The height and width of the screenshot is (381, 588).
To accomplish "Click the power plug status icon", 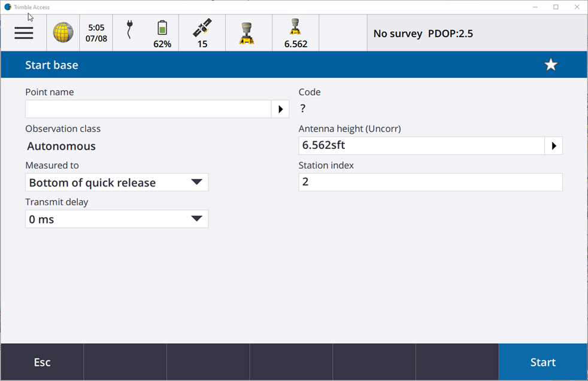I will [x=129, y=30].
